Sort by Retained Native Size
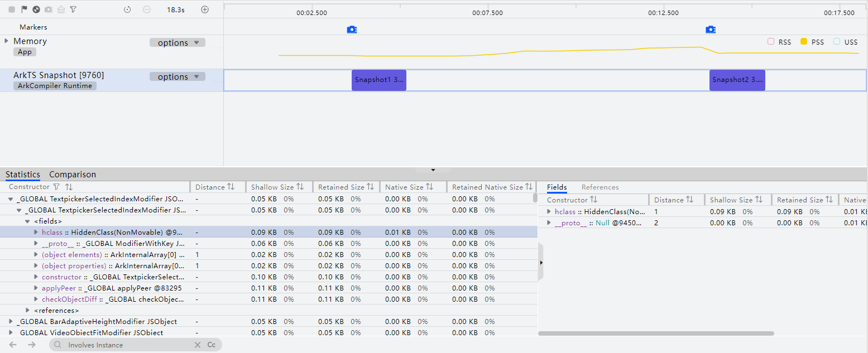The image size is (868, 353). point(529,187)
